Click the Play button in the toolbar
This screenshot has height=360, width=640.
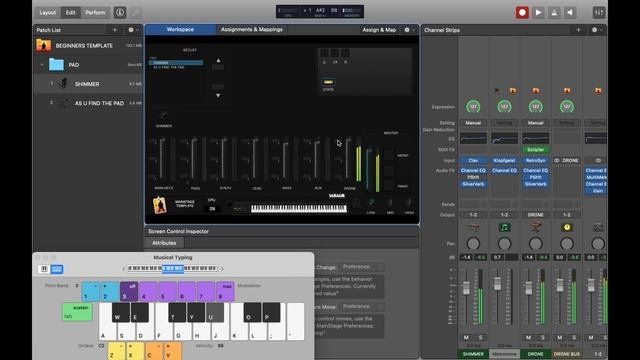[538, 13]
